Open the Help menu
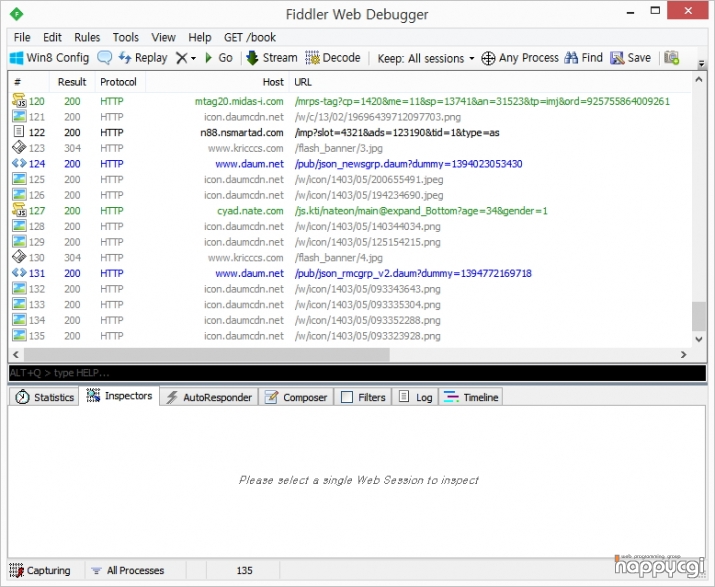715x587 pixels. pos(200,37)
